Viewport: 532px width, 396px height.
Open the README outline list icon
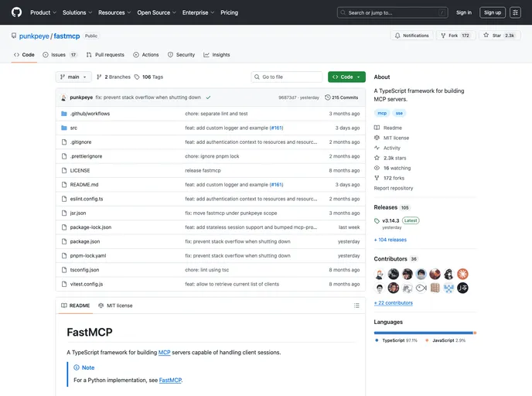click(x=356, y=306)
